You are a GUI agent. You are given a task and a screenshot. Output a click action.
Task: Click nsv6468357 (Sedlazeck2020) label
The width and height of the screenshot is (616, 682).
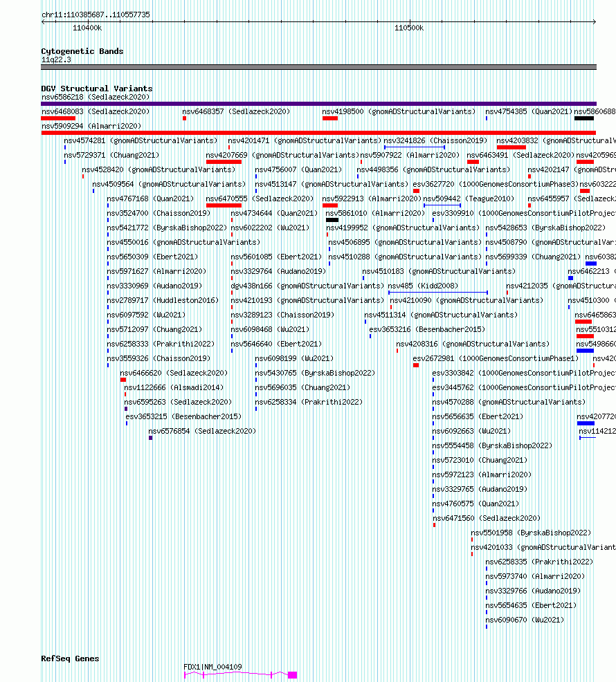[x=236, y=111]
